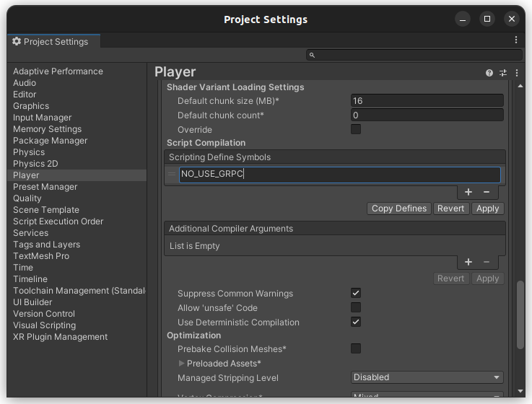Select Timeline settings
The width and height of the screenshot is (532, 404).
pos(30,278)
